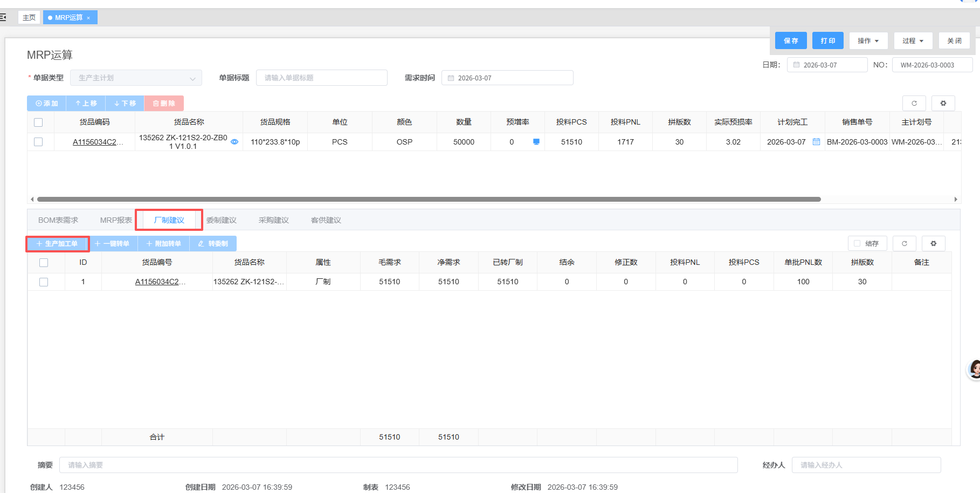This screenshot has height=493, width=980.
Task: Close the MRP运算 tab
Action: [88, 18]
